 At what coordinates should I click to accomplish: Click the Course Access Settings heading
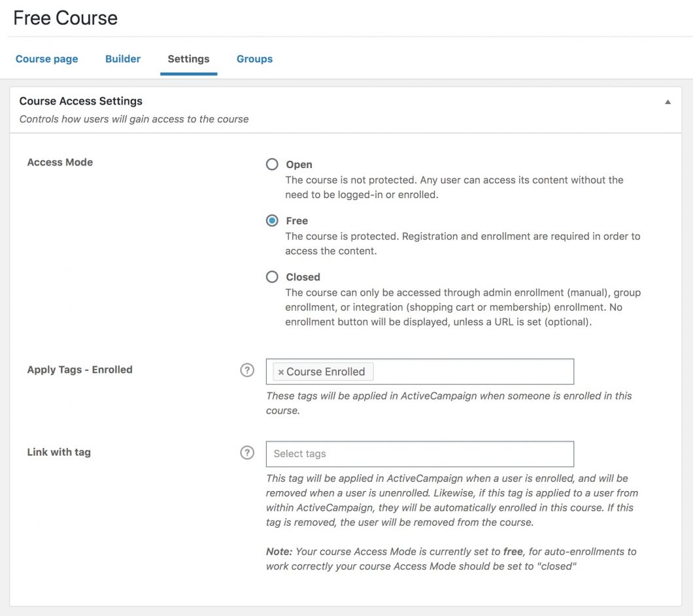click(x=80, y=101)
